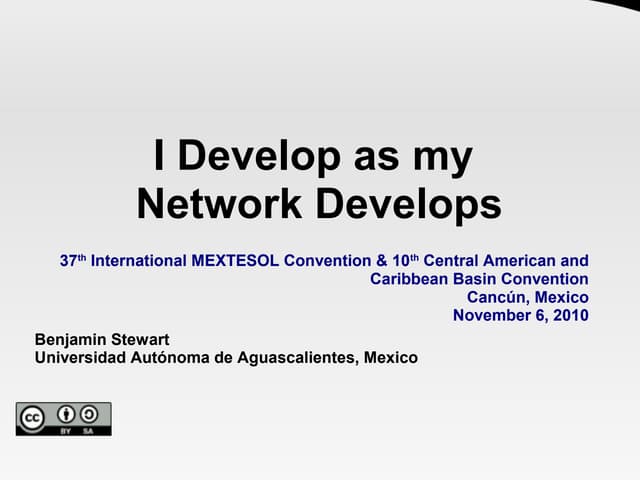The width and height of the screenshot is (640, 480).
Task: Click the "37th International" text in the subtitle
Action: (x=122, y=261)
